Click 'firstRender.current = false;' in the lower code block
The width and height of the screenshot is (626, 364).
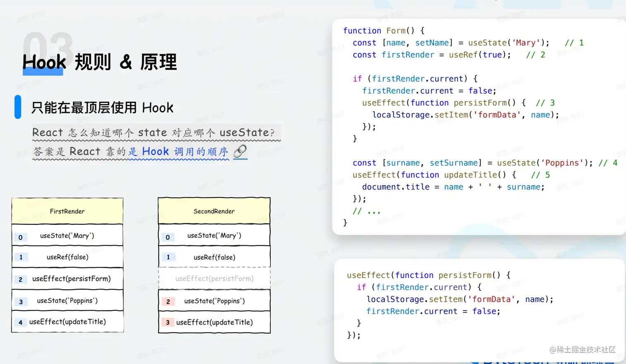point(433,311)
